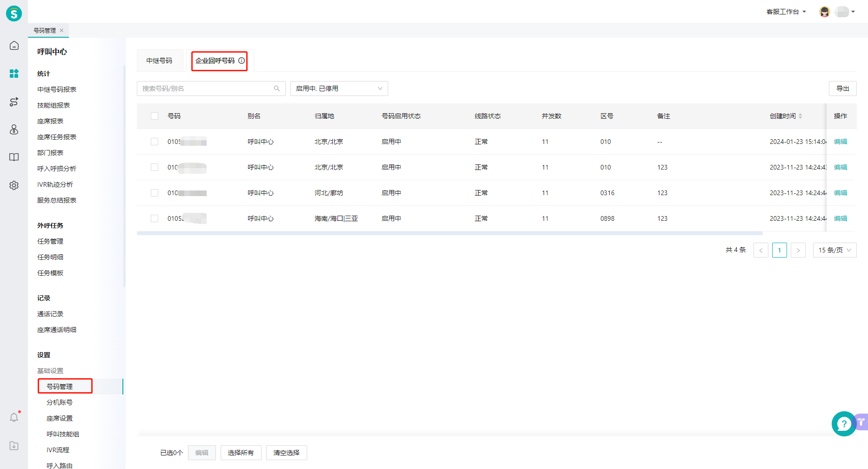Viewport: 868px width, 469px height.
Task: Click the info icon beside 企业回呼号码
Action: pos(242,61)
